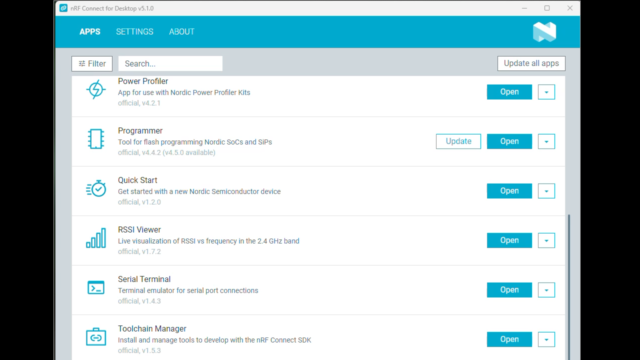640x360 pixels.
Task: Click the Programmer chip icon
Action: click(96, 139)
